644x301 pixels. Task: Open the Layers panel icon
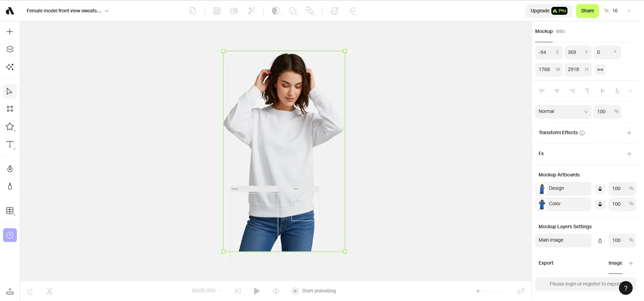click(10, 49)
